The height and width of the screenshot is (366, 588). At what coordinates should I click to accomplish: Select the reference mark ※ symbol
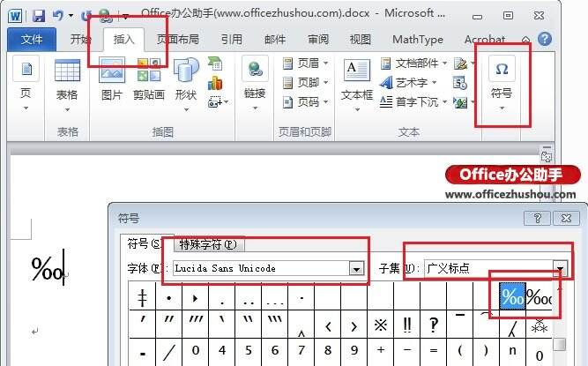click(x=381, y=325)
